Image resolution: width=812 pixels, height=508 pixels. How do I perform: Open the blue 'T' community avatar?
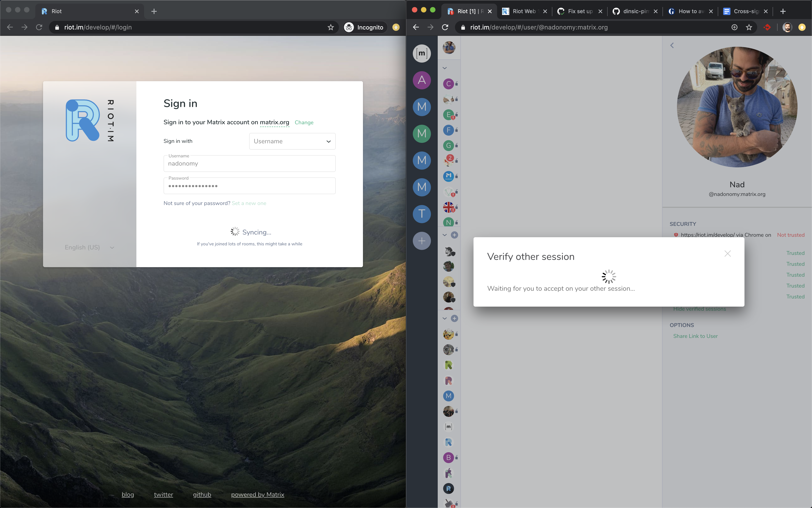[422, 214]
